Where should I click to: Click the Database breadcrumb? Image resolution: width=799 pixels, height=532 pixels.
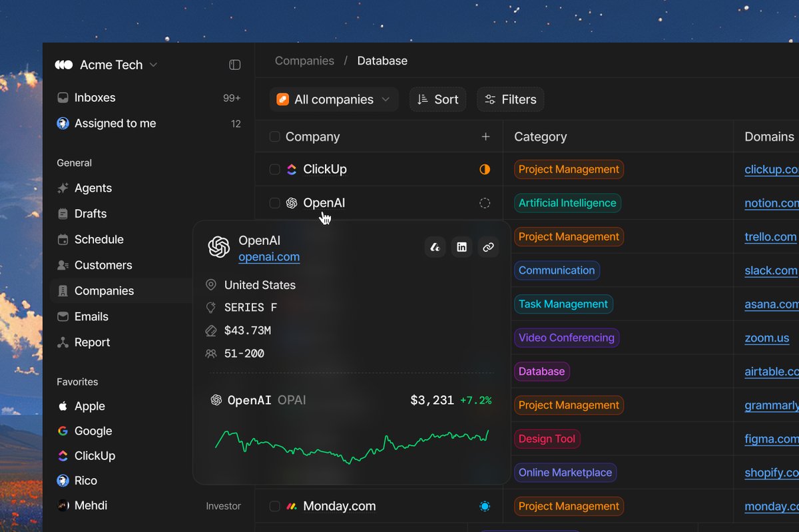[382, 61]
